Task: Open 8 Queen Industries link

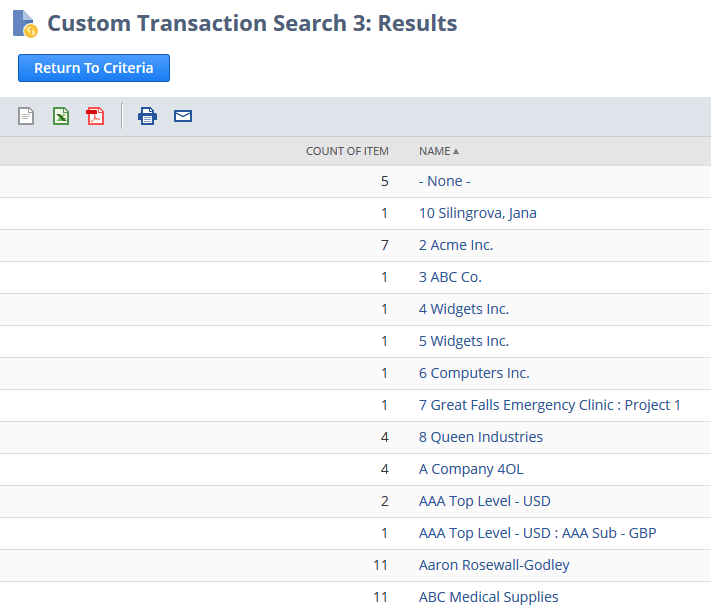Action: 481,437
